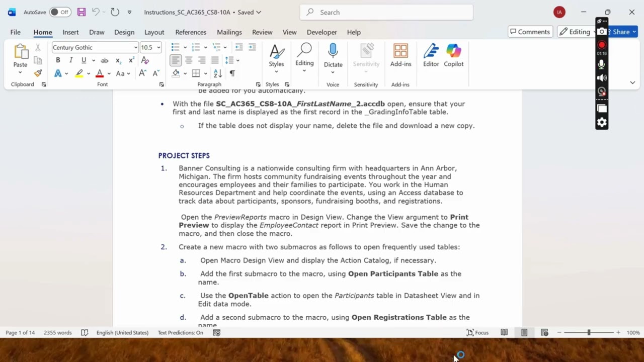Open recorder settings gear
The width and height of the screenshot is (644, 362).
tap(602, 122)
